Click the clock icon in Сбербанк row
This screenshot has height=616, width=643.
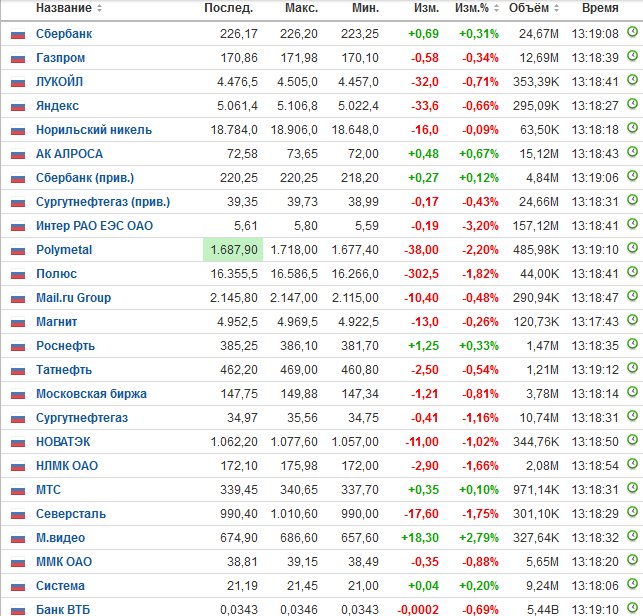coord(633,31)
